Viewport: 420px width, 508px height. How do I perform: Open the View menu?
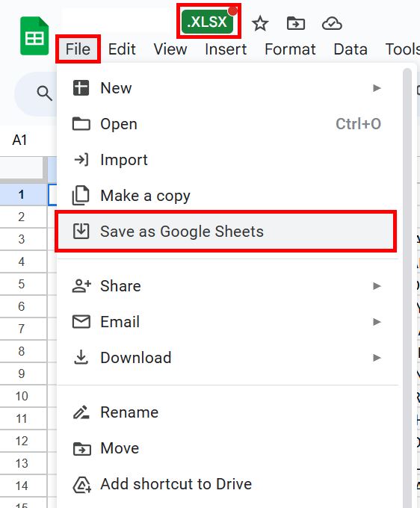point(170,49)
